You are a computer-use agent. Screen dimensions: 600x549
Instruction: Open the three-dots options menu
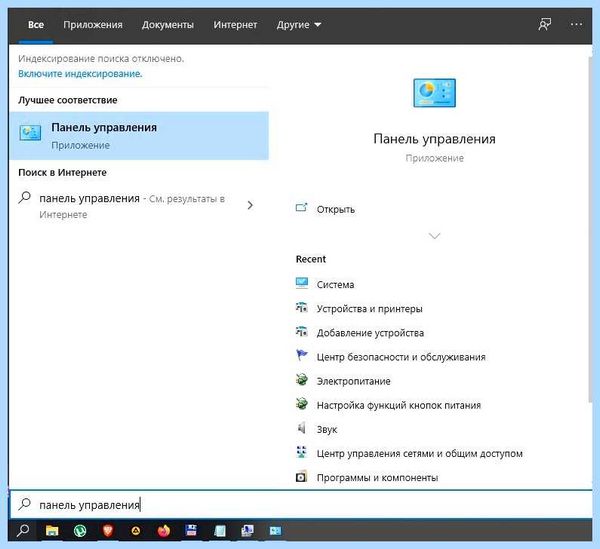point(576,24)
